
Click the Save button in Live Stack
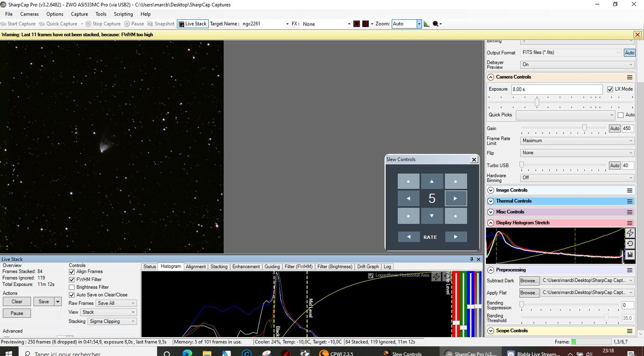(x=44, y=302)
